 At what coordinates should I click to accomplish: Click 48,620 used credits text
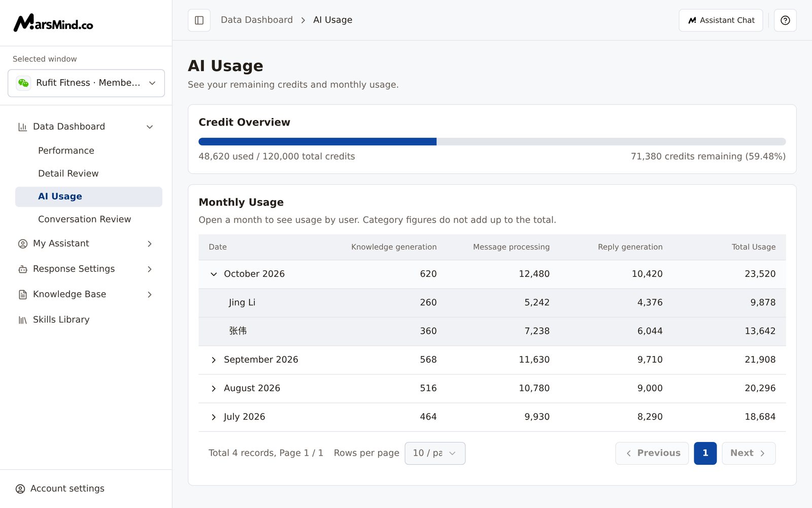(277, 156)
